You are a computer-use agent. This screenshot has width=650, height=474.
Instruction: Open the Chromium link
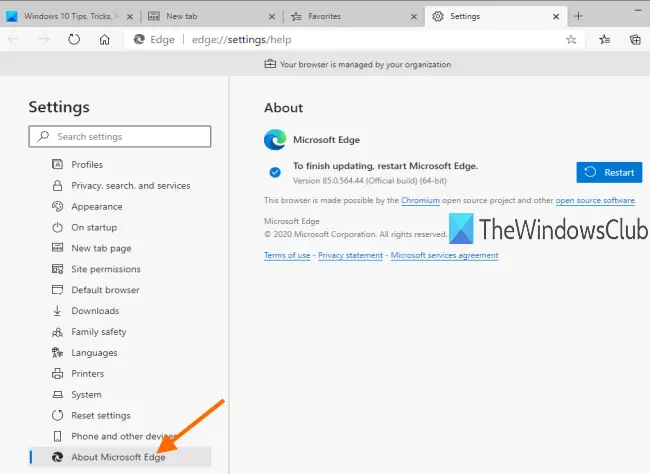click(x=420, y=200)
